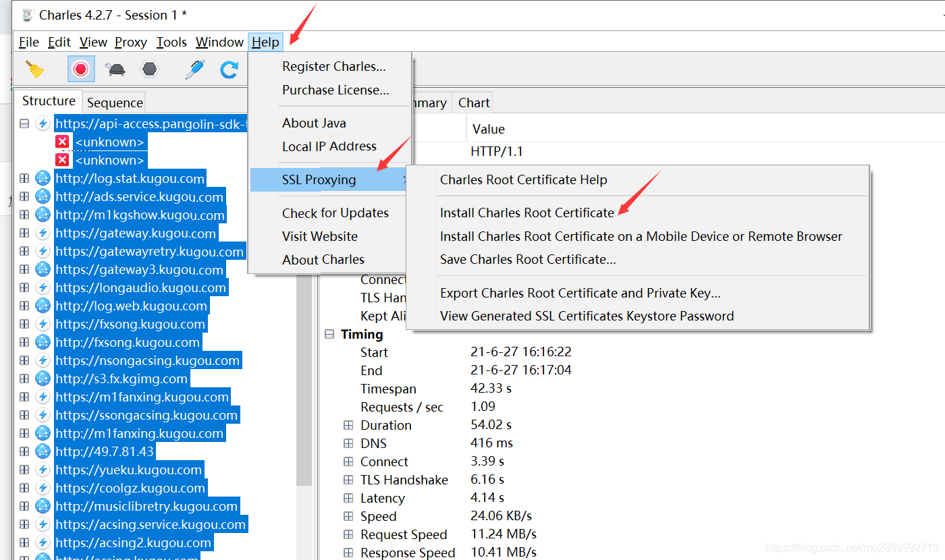The width and height of the screenshot is (945, 560).
Task: Open the View menu
Action: coord(93,42)
